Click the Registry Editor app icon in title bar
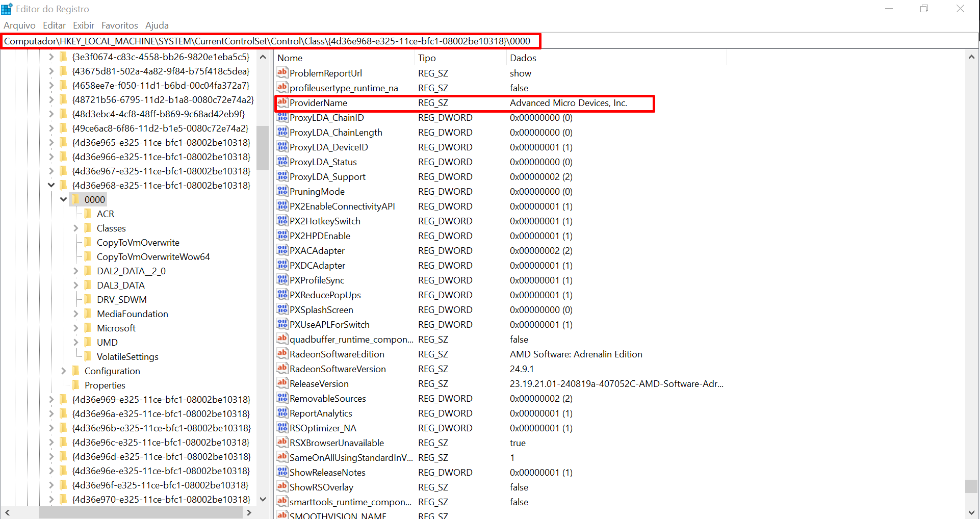This screenshot has width=980, height=519. 7,9
